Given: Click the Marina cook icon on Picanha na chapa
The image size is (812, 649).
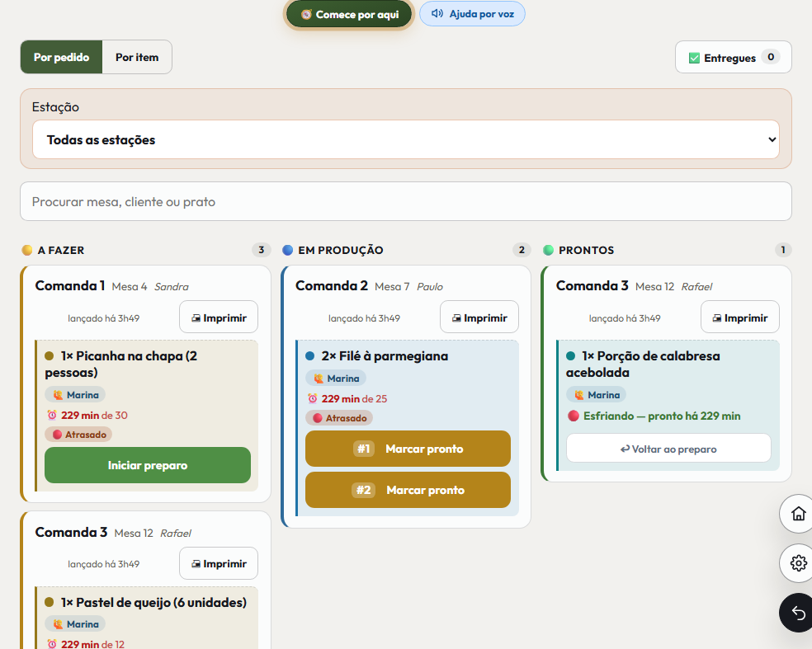Looking at the screenshot, I should tap(58, 395).
